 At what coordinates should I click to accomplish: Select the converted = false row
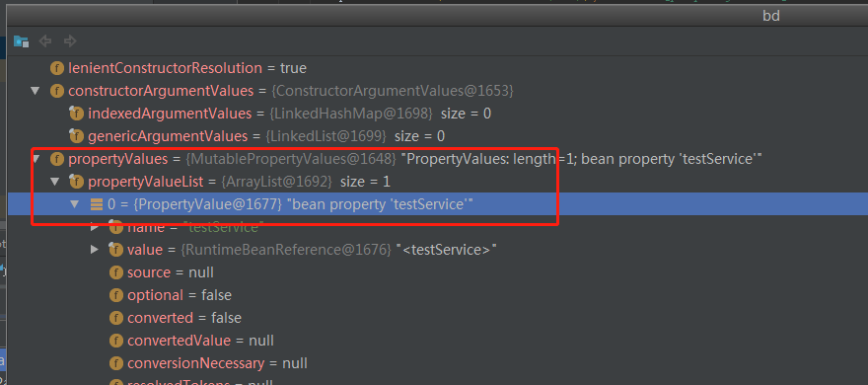click(437, 318)
